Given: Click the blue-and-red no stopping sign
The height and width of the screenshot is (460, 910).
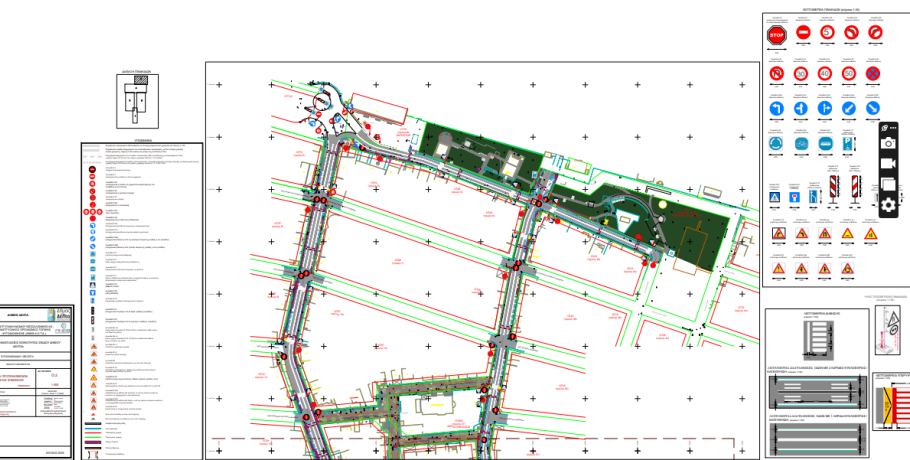Looking at the screenshot, I should click(874, 73).
